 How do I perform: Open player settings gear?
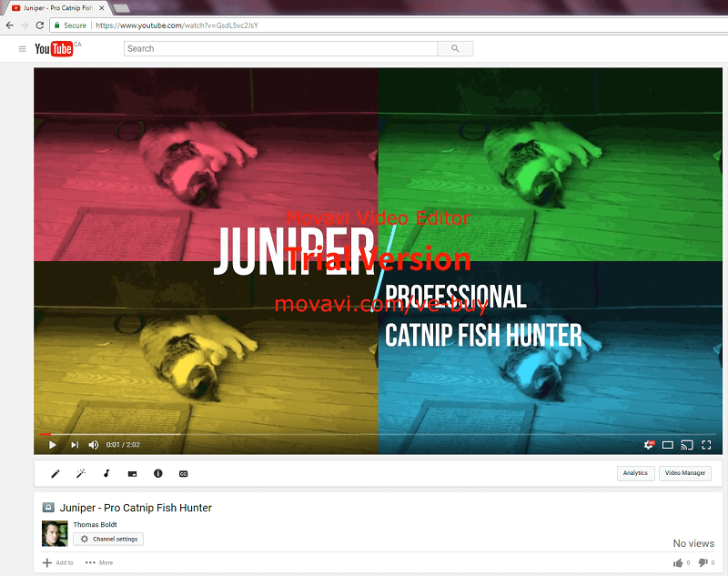click(x=649, y=445)
